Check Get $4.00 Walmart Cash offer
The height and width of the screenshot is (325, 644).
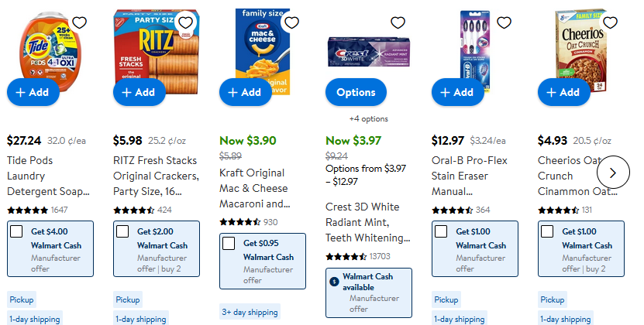coord(16,231)
